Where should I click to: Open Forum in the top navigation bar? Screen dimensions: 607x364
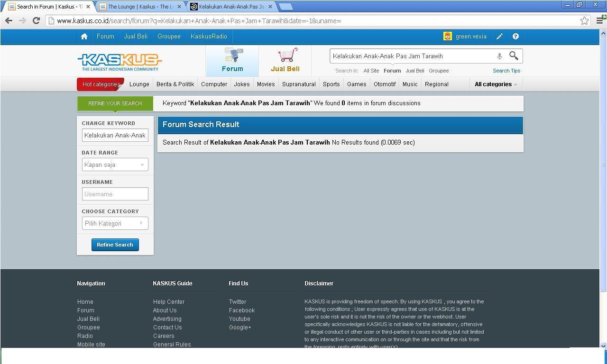click(105, 36)
